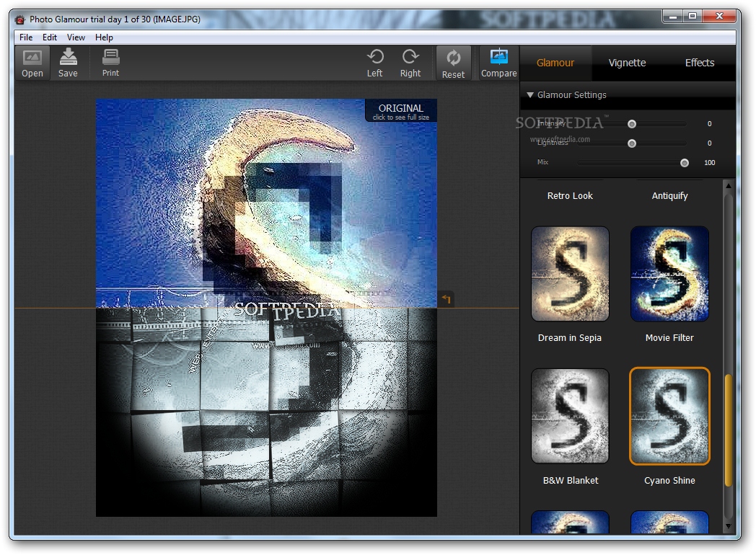Select the Cyano Shine preset thumbnail
The width and height of the screenshot is (756, 555).
[669, 416]
